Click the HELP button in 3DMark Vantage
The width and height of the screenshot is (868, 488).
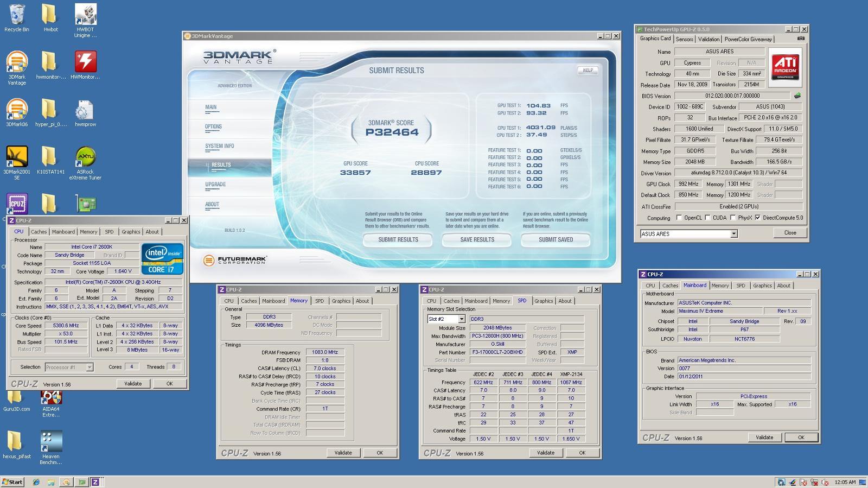(x=588, y=70)
